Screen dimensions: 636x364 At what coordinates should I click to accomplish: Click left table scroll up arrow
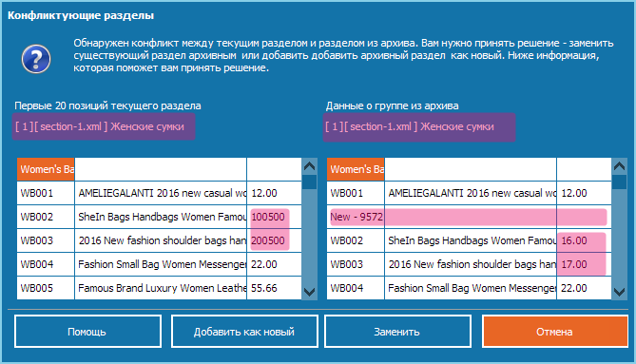[x=310, y=165]
